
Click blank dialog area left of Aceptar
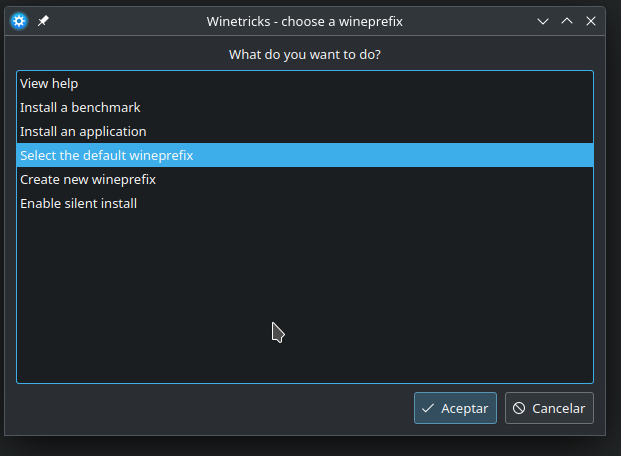(200, 408)
